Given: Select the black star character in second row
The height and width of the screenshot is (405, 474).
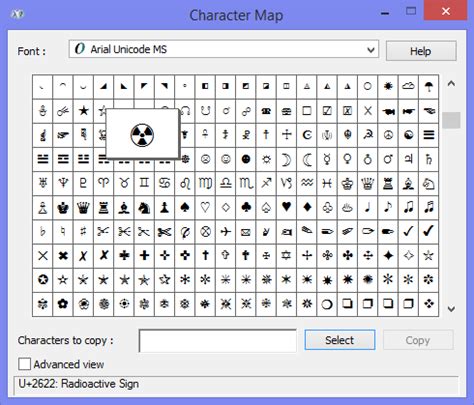Looking at the screenshot, I should tap(83, 111).
